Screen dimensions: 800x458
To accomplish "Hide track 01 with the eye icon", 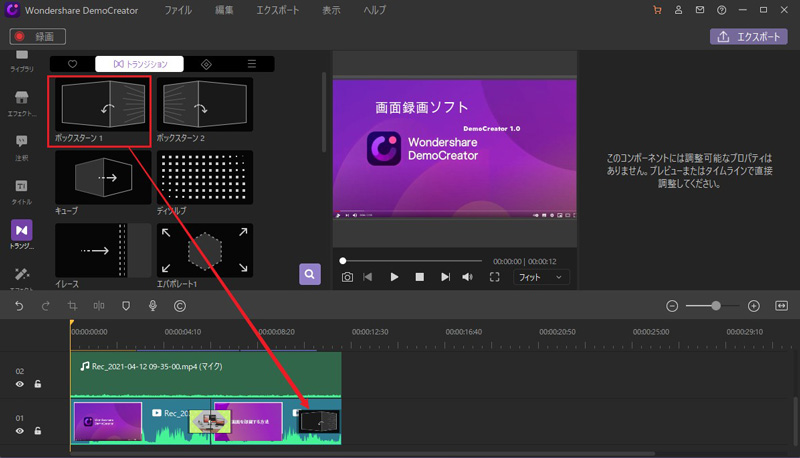I will point(19,431).
